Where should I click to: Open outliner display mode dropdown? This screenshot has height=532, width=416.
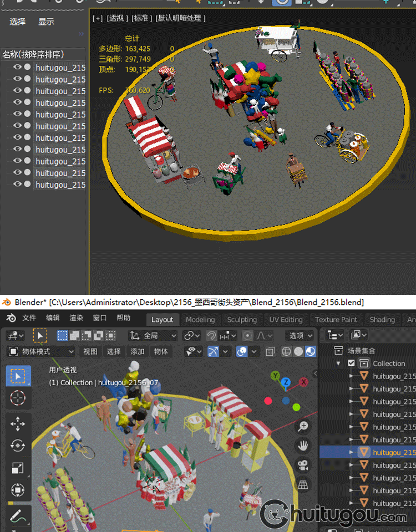point(359,335)
